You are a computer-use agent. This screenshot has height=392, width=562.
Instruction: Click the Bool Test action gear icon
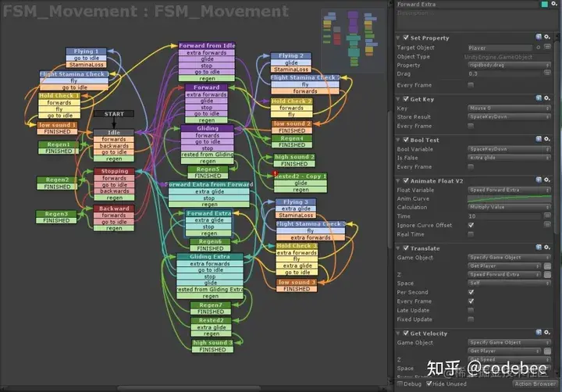[x=547, y=139]
